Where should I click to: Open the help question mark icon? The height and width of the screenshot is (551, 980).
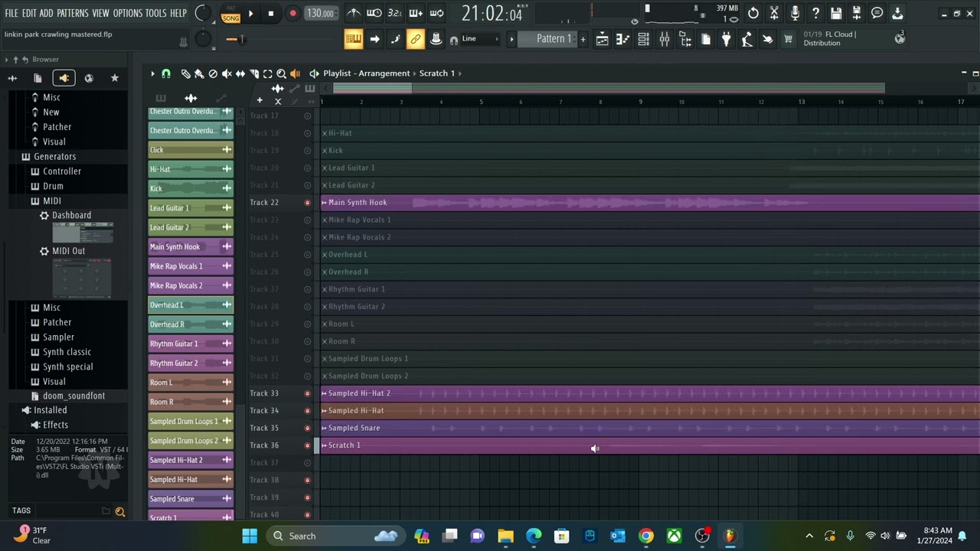tap(815, 13)
